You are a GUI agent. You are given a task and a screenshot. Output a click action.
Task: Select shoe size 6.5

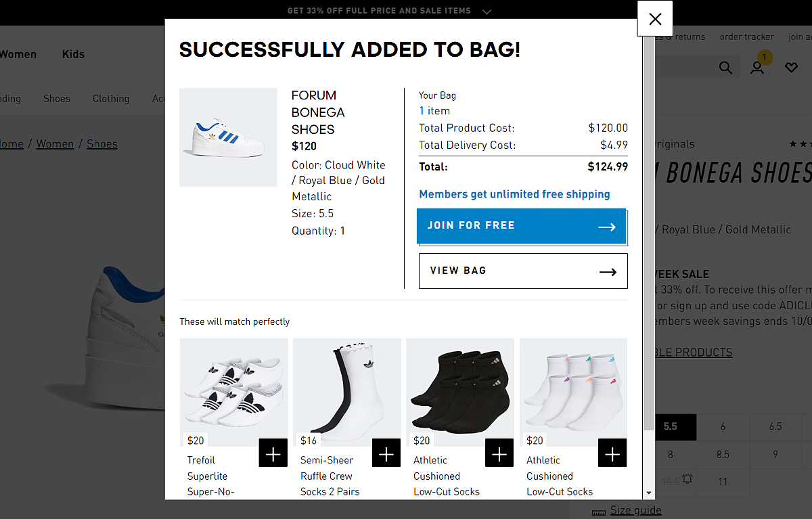pyautogui.click(x=775, y=426)
